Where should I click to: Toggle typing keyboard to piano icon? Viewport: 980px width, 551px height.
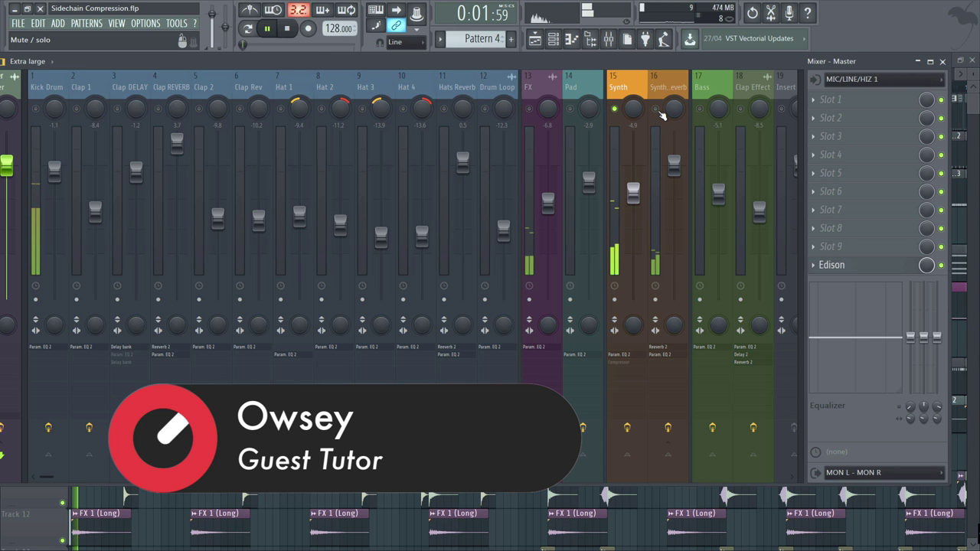click(x=375, y=10)
